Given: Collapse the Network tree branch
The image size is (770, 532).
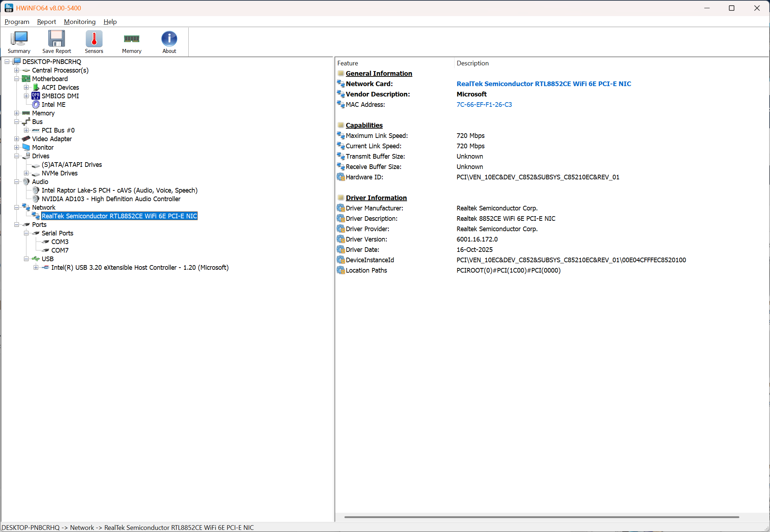Looking at the screenshot, I should click(16, 207).
